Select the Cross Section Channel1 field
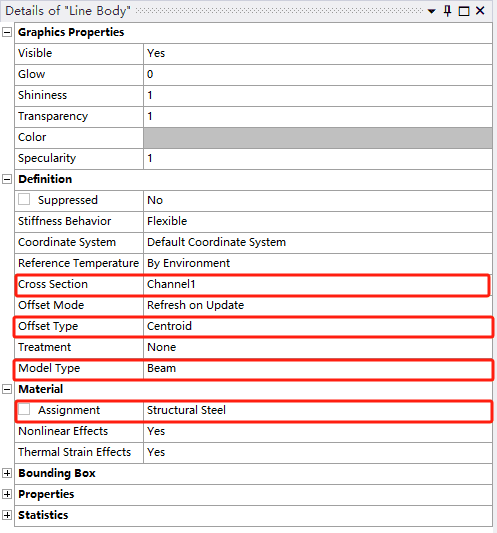The height and width of the screenshot is (533, 497). (x=318, y=284)
